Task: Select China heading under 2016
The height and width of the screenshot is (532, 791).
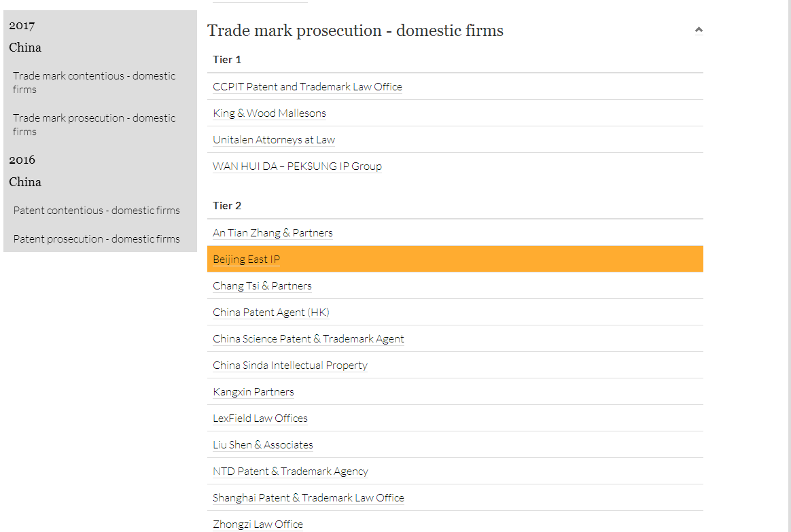Action: pyautogui.click(x=25, y=182)
